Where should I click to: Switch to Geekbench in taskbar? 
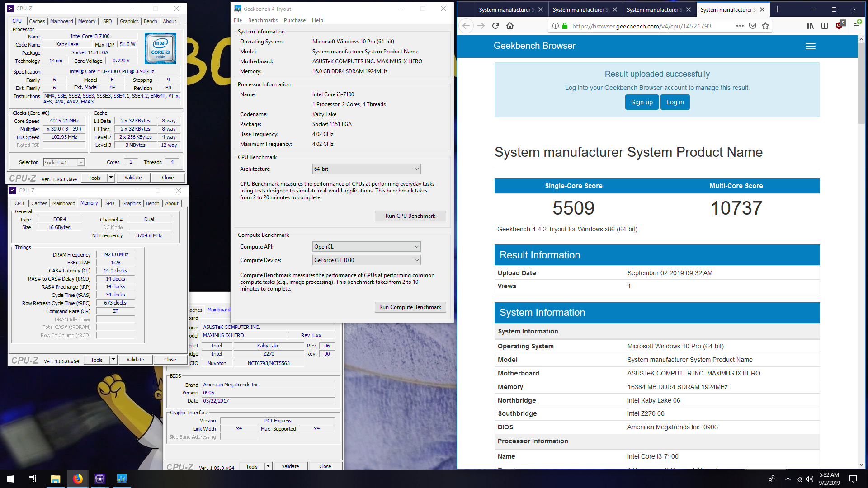click(122, 479)
